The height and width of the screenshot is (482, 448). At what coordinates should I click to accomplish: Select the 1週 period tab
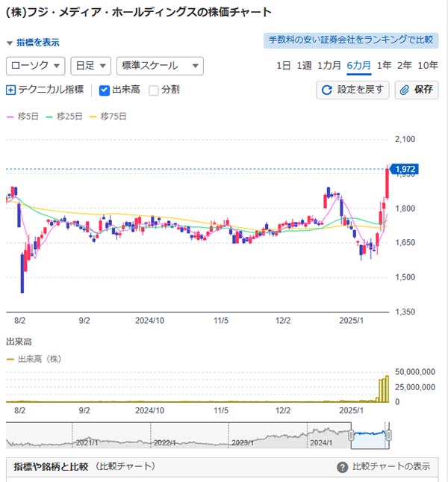(304, 66)
